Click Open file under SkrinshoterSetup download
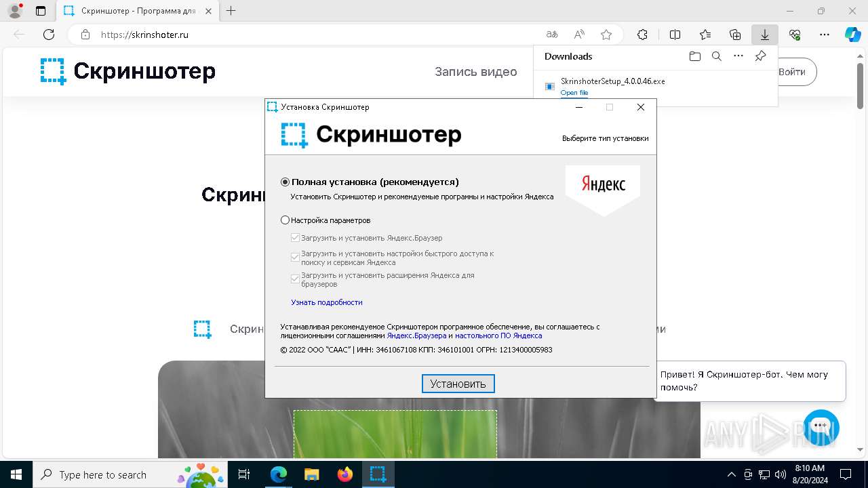The width and height of the screenshot is (868, 488). 574,93
